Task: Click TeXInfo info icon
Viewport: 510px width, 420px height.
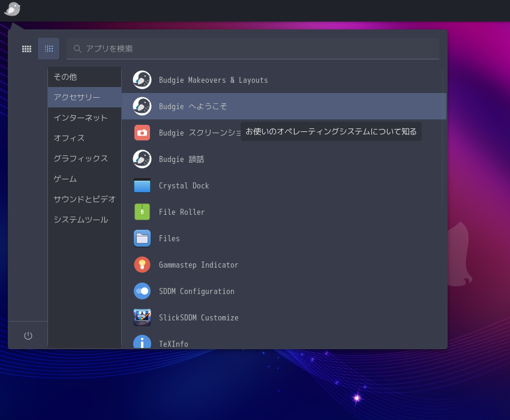Action: pos(142,342)
